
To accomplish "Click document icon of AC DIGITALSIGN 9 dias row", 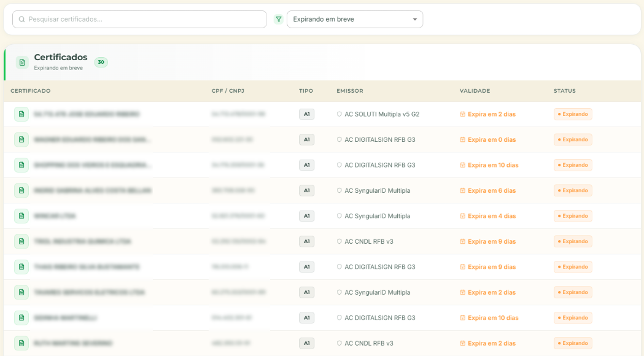I will pyautogui.click(x=21, y=267).
